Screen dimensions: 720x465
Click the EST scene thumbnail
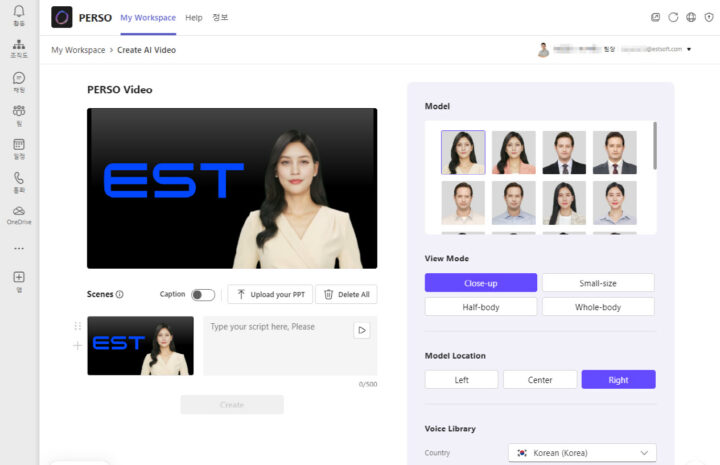pos(141,346)
